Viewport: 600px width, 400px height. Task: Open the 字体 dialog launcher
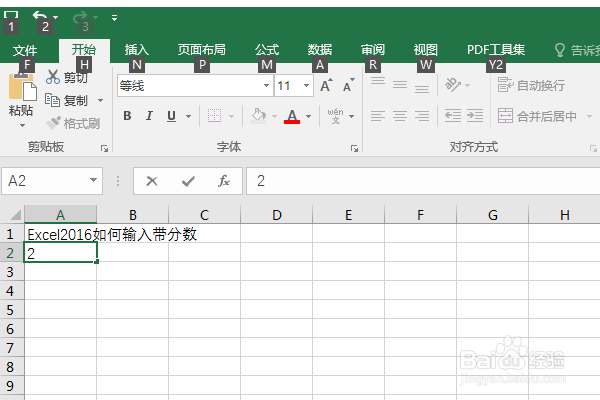click(x=354, y=149)
